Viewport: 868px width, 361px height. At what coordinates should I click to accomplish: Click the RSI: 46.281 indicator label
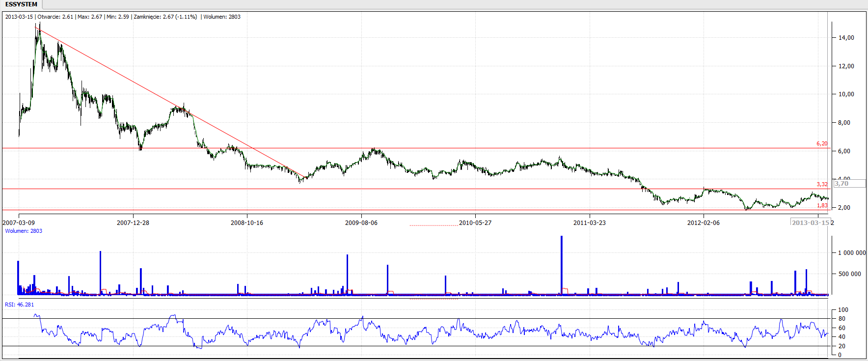(20, 305)
